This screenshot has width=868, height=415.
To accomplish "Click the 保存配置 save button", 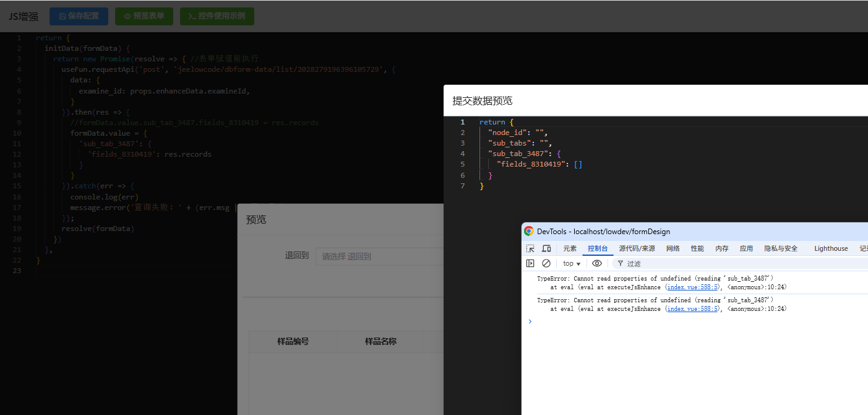I will click(x=79, y=16).
